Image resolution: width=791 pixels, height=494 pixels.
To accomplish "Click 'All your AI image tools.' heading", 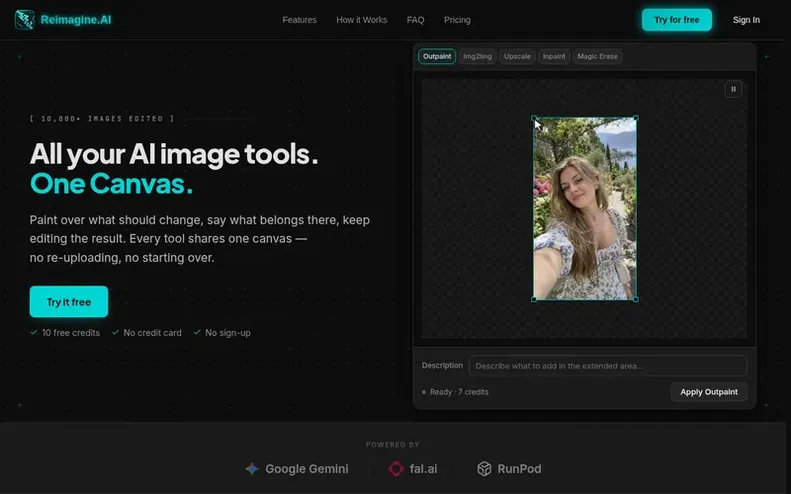I will 174,154.
